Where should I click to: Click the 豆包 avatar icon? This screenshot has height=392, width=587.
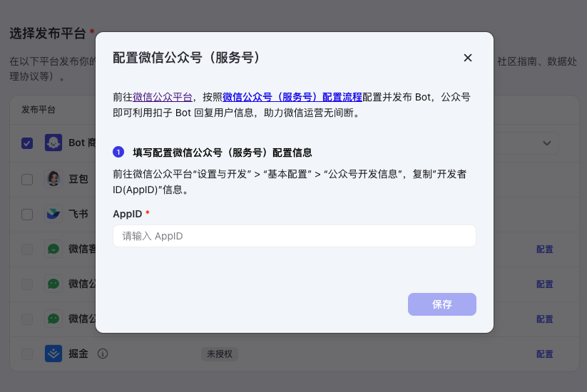pos(53,179)
